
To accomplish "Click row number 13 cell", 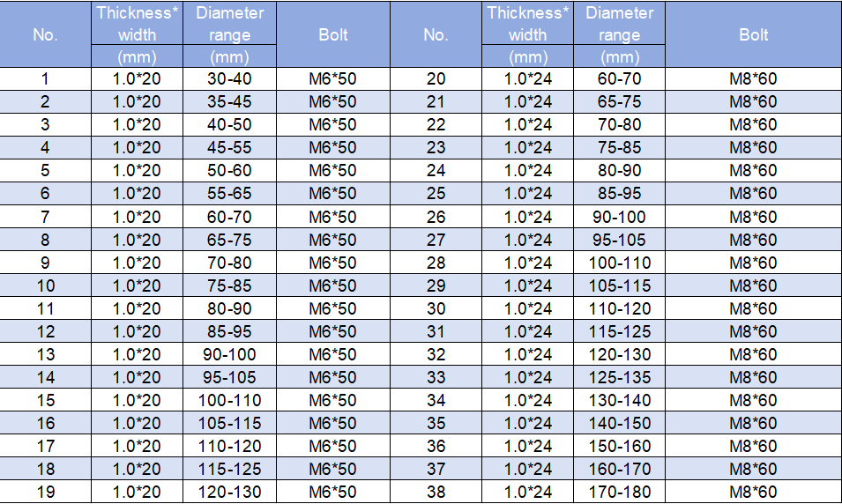I will (x=45, y=354).
